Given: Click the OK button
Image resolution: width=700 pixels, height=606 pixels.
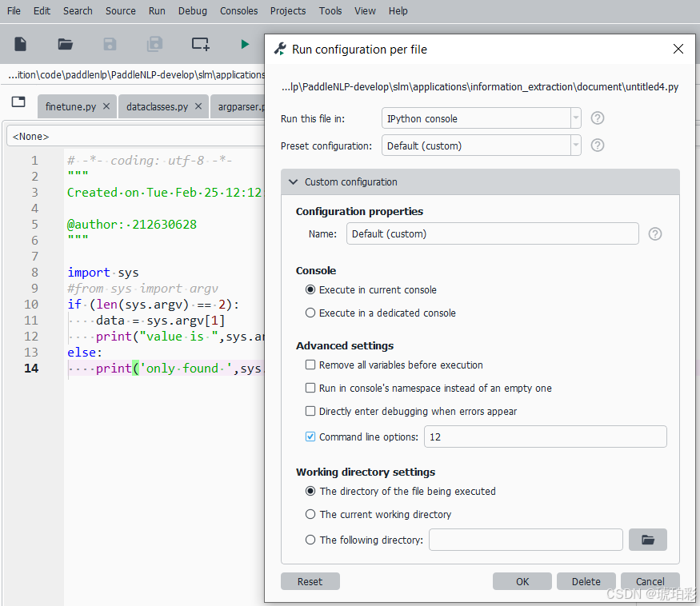Looking at the screenshot, I should 522,581.
